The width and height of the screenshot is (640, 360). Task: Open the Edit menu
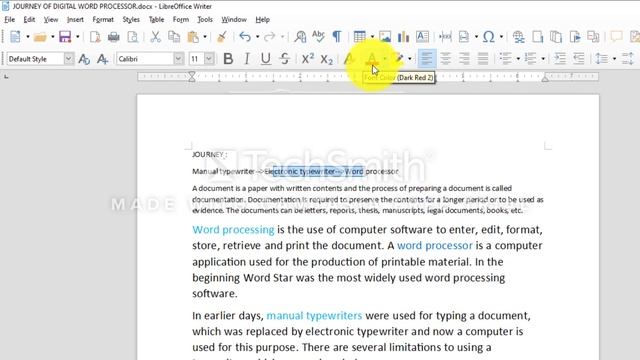[29, 20]
